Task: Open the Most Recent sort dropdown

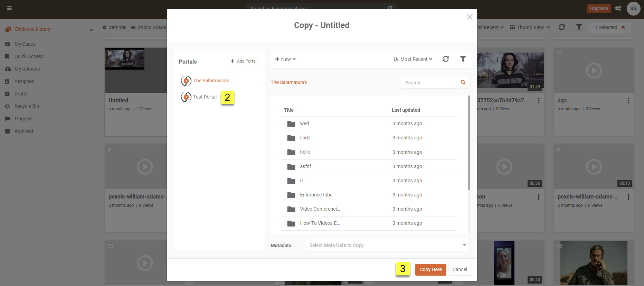Action: (413, 59)
